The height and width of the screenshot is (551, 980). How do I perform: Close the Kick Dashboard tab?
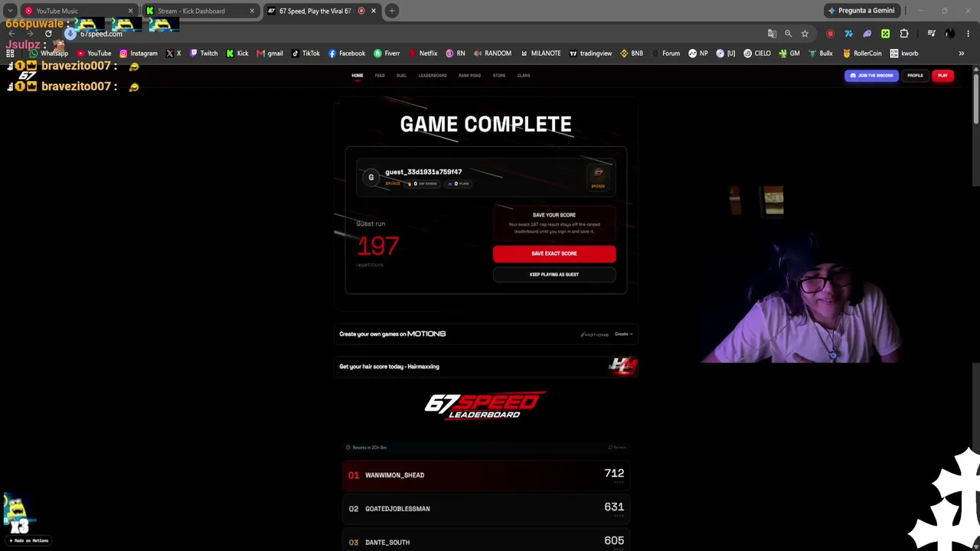pyautogui.click(x=252, y=11)
